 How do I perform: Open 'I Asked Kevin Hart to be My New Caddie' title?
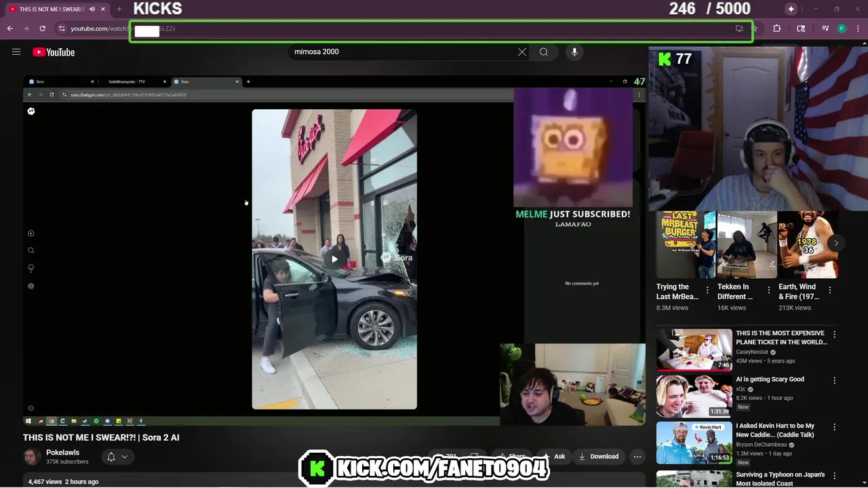775,430
